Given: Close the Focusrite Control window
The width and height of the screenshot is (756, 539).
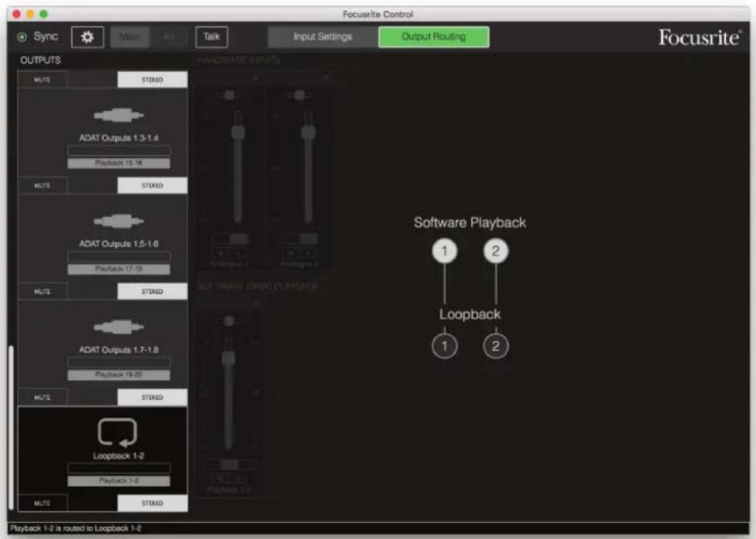Looking at the screenshot, I should (x=16, y=14).
